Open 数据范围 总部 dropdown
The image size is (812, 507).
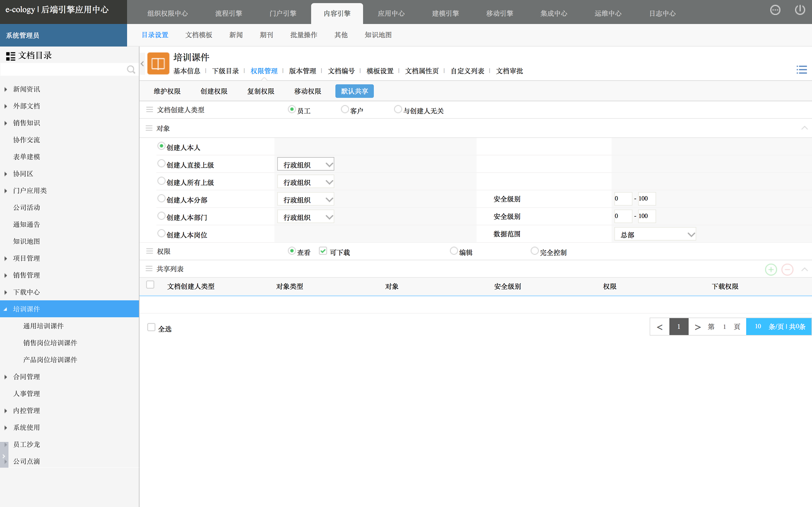(655, 234)
